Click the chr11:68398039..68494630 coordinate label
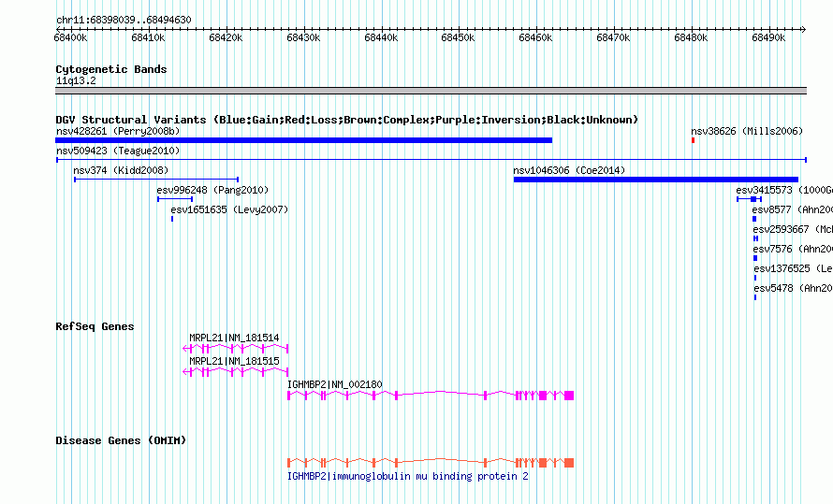Screen dimensions: 833x504 click(124, 20)
